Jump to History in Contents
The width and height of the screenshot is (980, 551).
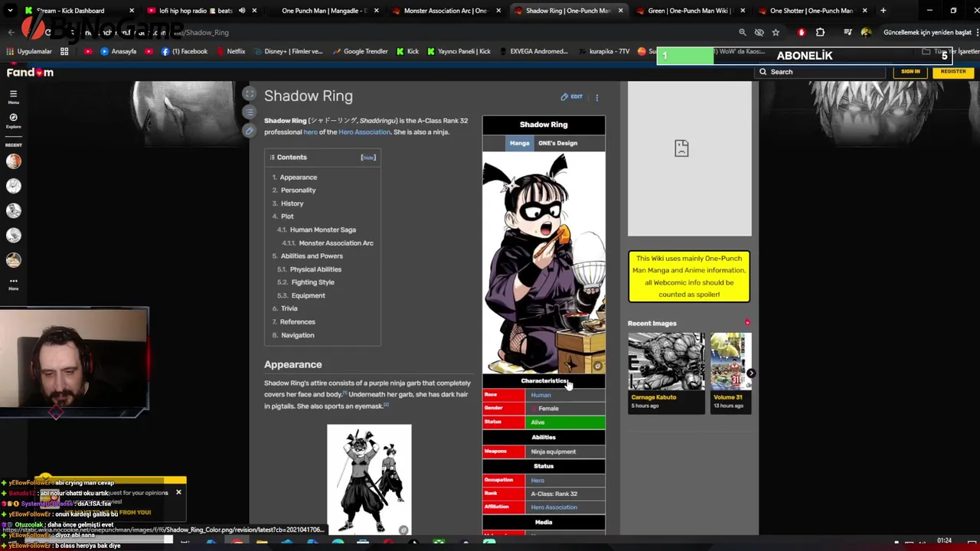(x=292, y=204)
